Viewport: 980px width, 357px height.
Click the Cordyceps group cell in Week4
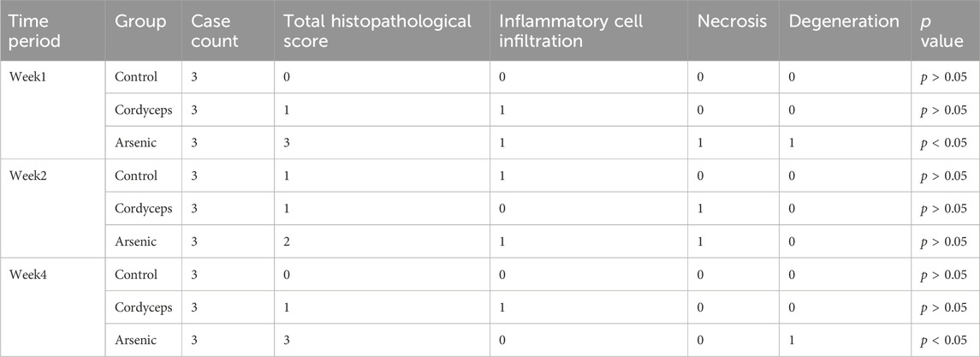click(143, 308)
